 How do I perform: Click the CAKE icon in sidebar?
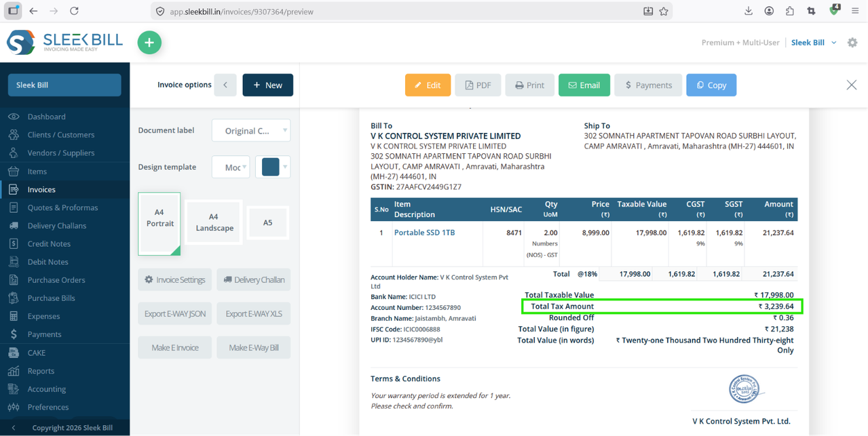[x=14, y=353]
